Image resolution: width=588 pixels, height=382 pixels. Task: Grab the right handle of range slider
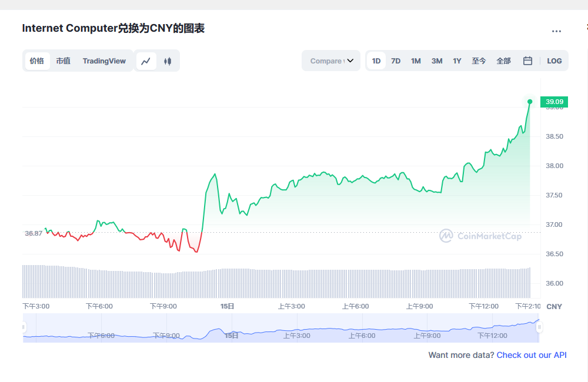[x=539, y=327]
